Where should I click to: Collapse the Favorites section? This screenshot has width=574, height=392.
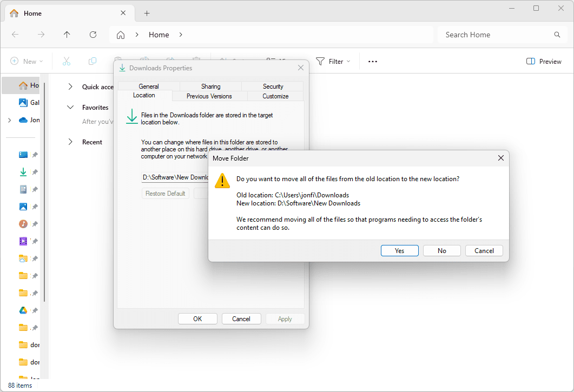70,107
